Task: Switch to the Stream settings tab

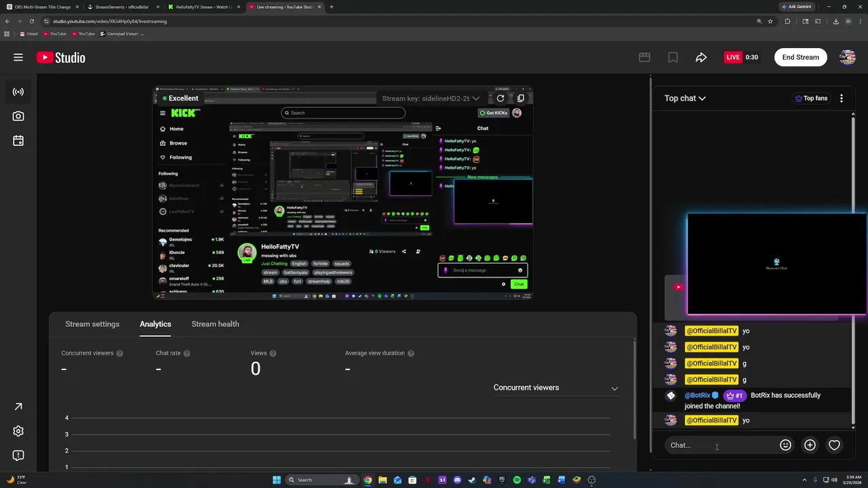Action: [x=92, y=324]
